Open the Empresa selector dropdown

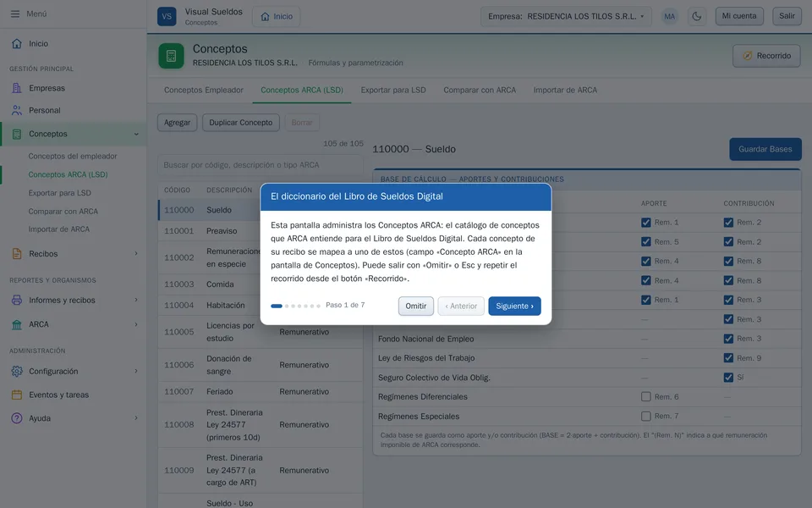tap(566, 16)
